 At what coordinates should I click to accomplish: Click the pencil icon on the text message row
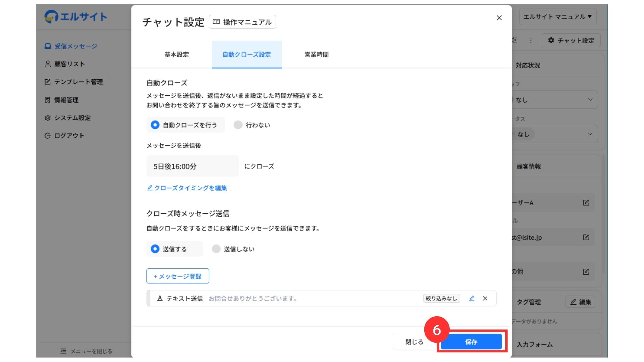tap(471, 298)
